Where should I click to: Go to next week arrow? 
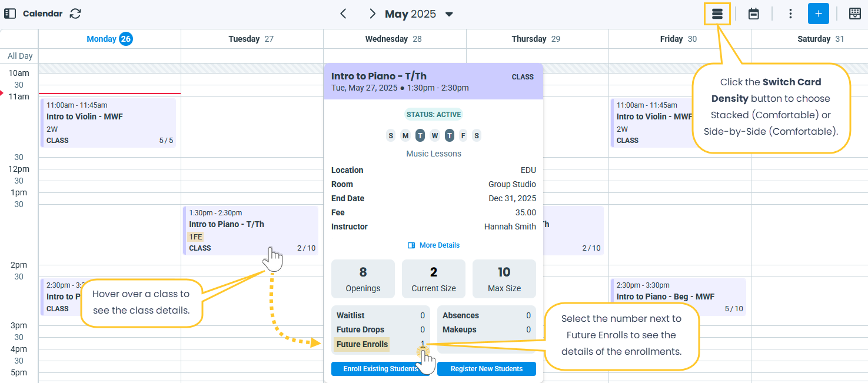[x=372, y=14]
